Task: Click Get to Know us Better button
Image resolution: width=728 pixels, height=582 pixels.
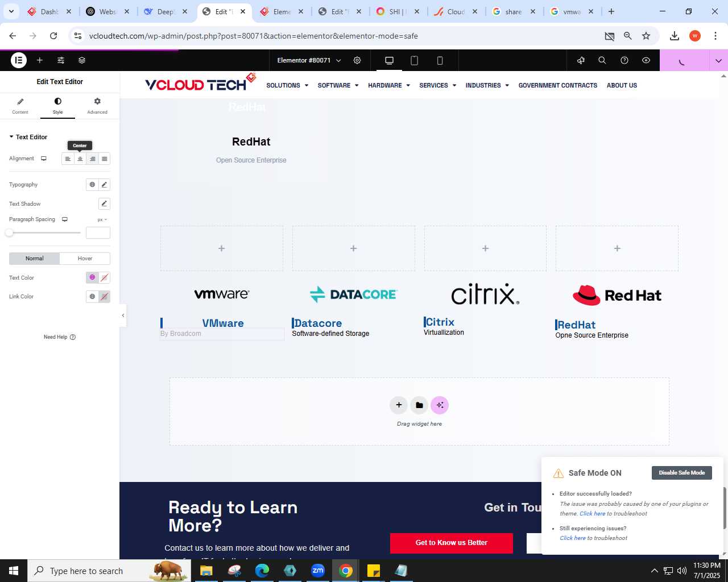Action: 452,543
